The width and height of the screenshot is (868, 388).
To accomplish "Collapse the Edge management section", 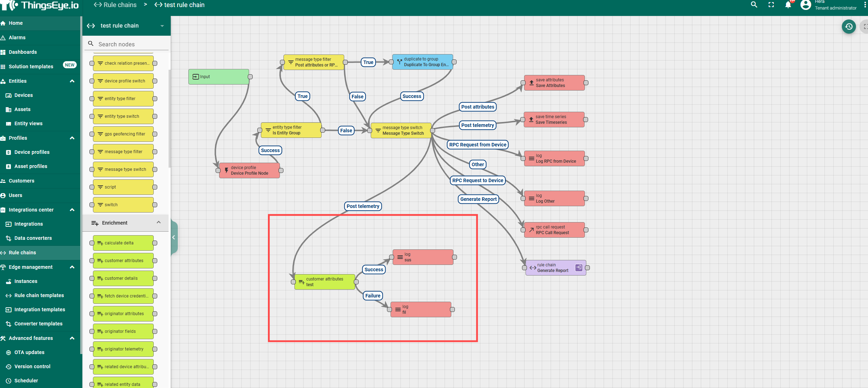I will tap(72, 267).
